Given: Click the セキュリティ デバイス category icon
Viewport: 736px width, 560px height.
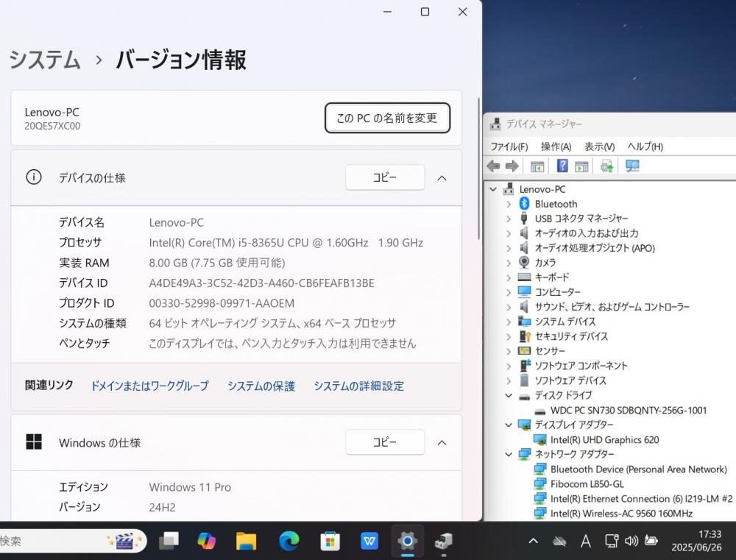Looking at the screenshot, I should click(x=524, y=336).
